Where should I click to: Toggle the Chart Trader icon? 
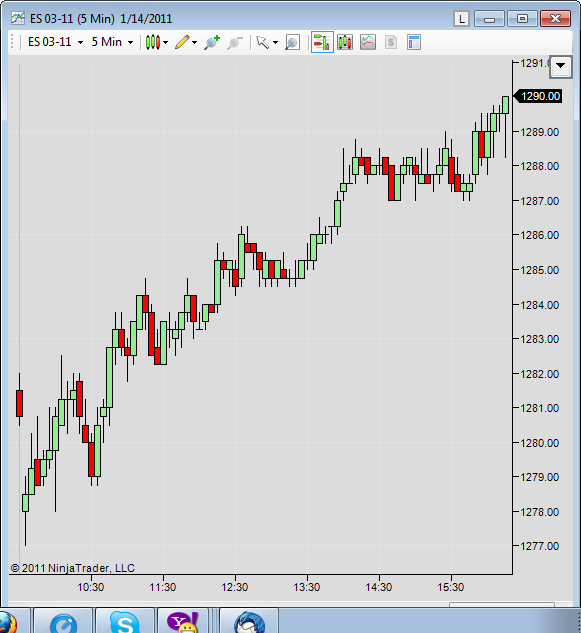tap(322, 42)
